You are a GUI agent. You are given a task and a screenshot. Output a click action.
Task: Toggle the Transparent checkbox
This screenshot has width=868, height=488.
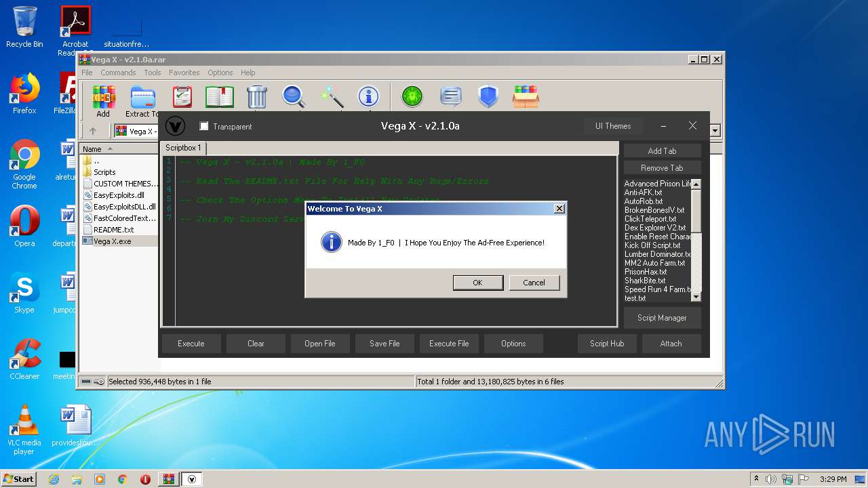click(204, 126)
